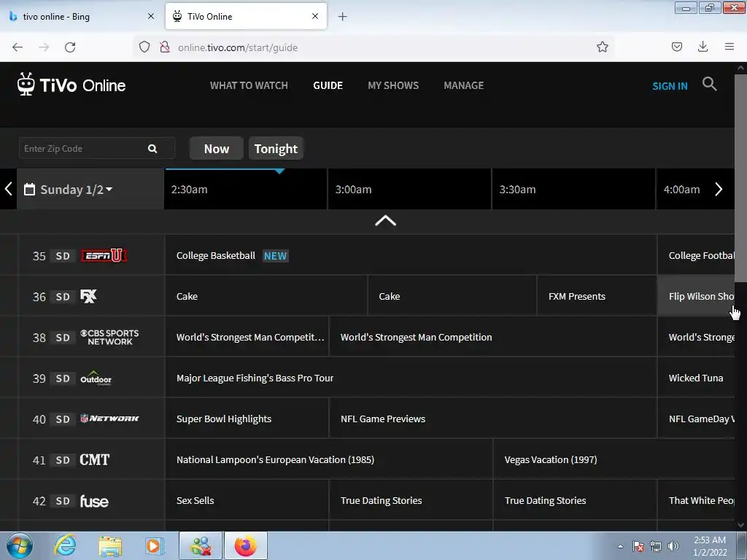This screenshot has width=747, height=560.
Task: Select channel number 41 text
Action: (x=39, y=461)
